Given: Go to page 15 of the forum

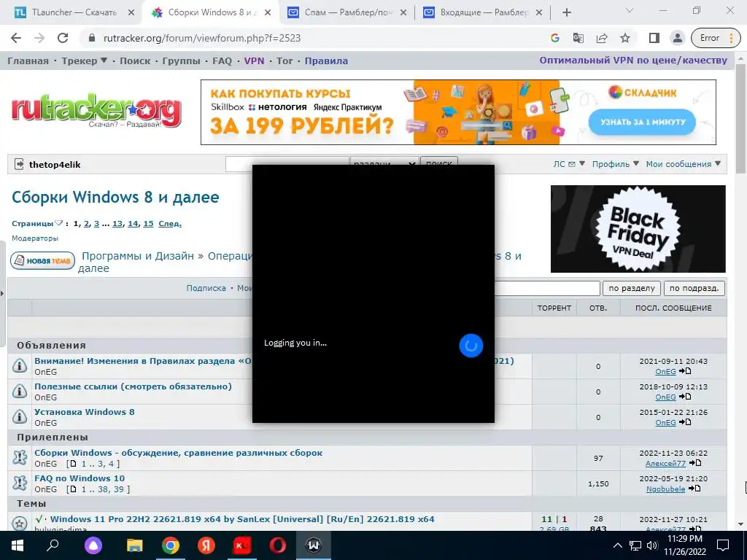Looking at the screenshot, I should point(148,223).
